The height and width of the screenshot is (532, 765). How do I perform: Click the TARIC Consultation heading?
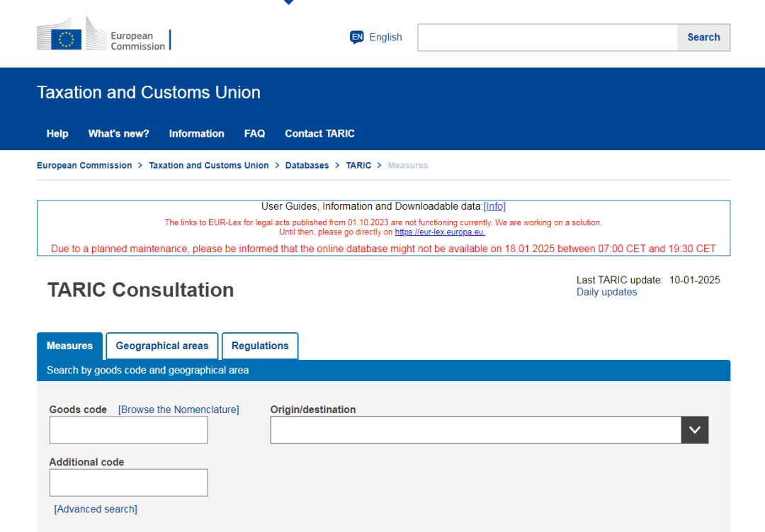141,290
